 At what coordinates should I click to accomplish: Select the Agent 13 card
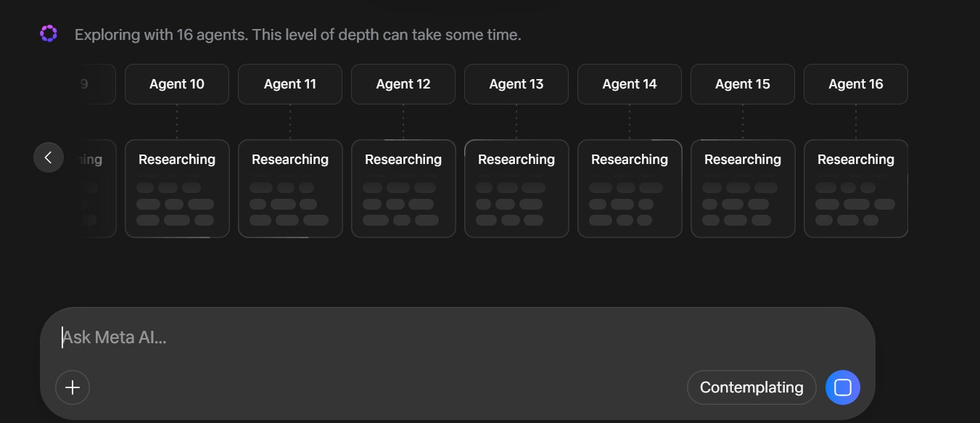coord(516,84)
